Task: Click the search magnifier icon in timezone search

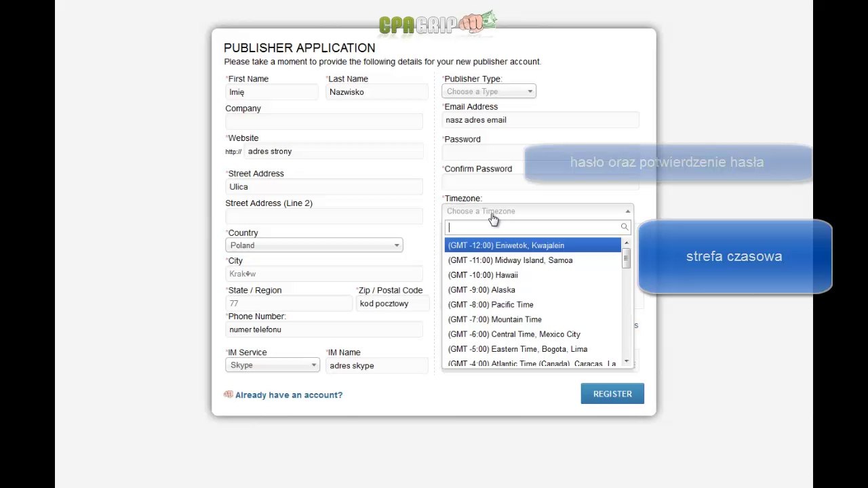Action: pos(624,227)
